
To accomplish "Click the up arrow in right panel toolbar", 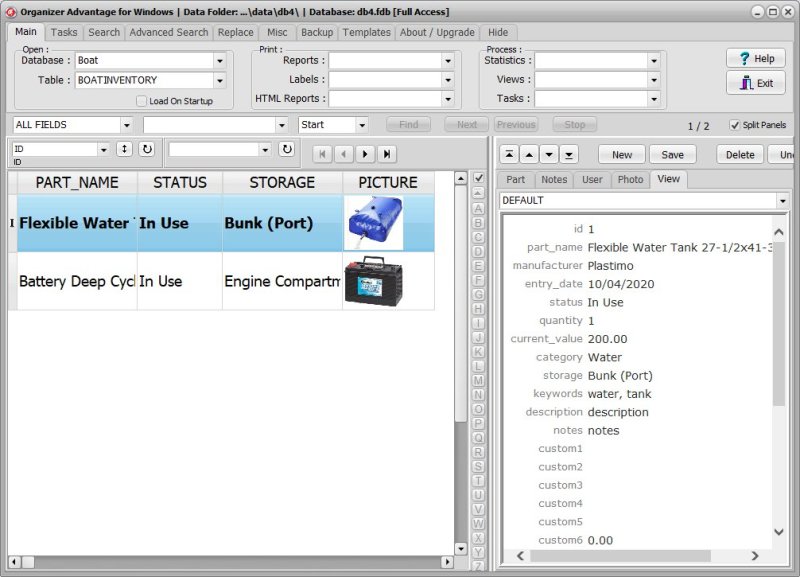I will click(529, 154).
